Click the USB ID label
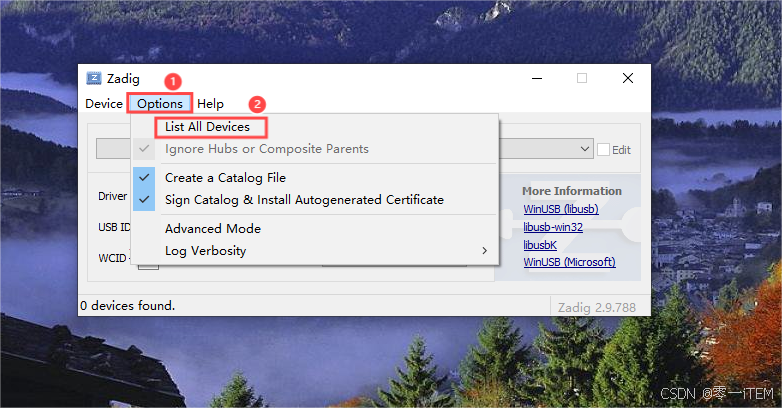Image resolution: width=782 pixels, height=408 pixels. tap(114, 227)
